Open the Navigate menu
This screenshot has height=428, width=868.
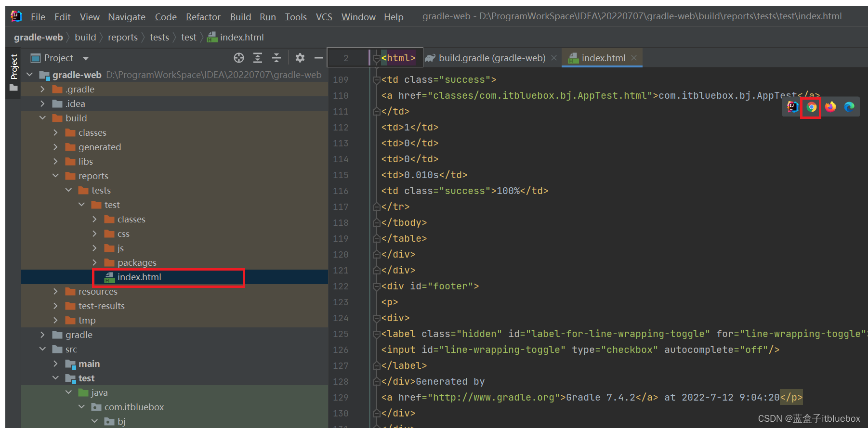pos(127,17)
